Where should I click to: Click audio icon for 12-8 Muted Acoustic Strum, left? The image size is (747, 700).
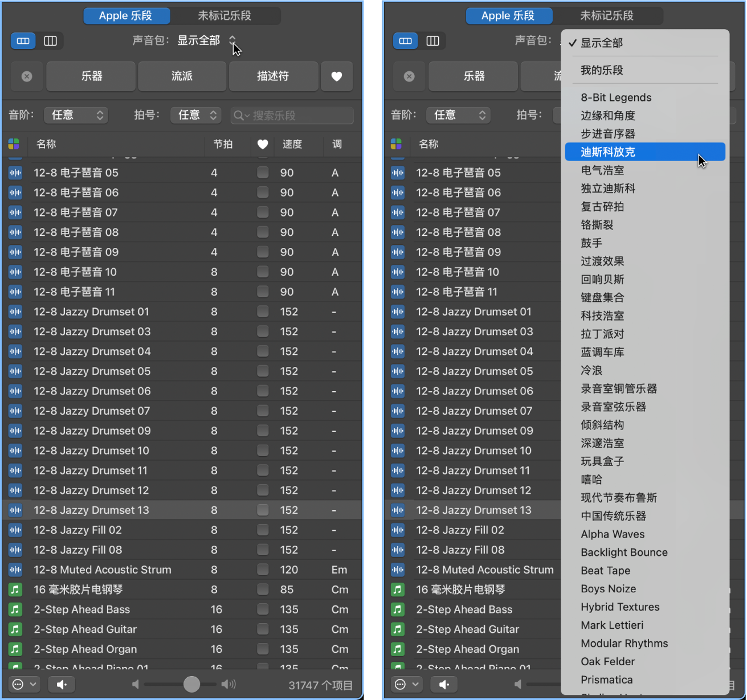click(x=15, y=570)
